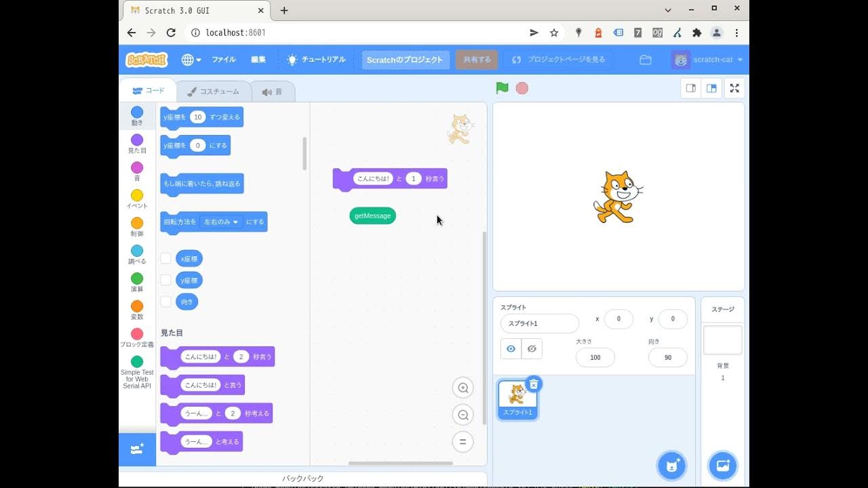This screenshot has height=488, width=868.
Task: Click the sprite y position field
Action: [673, 319]
